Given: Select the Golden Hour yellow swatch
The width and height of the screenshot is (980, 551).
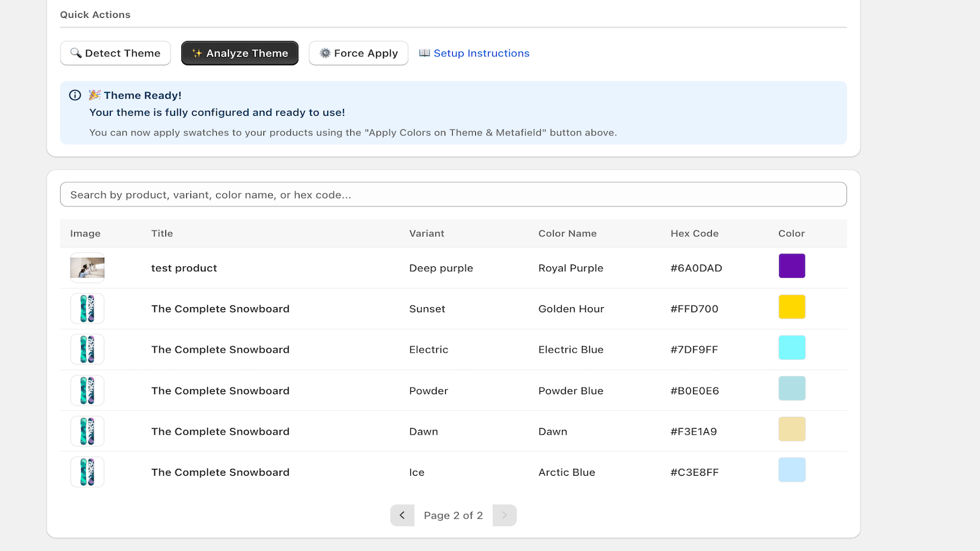Looking at the screenshot, I should tap(792, 307).
